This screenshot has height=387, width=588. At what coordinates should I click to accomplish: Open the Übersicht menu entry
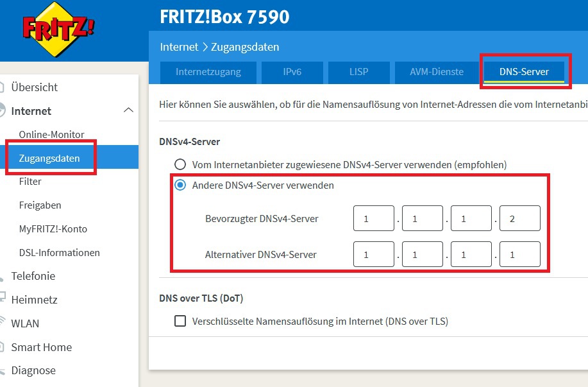click(34, 87)
